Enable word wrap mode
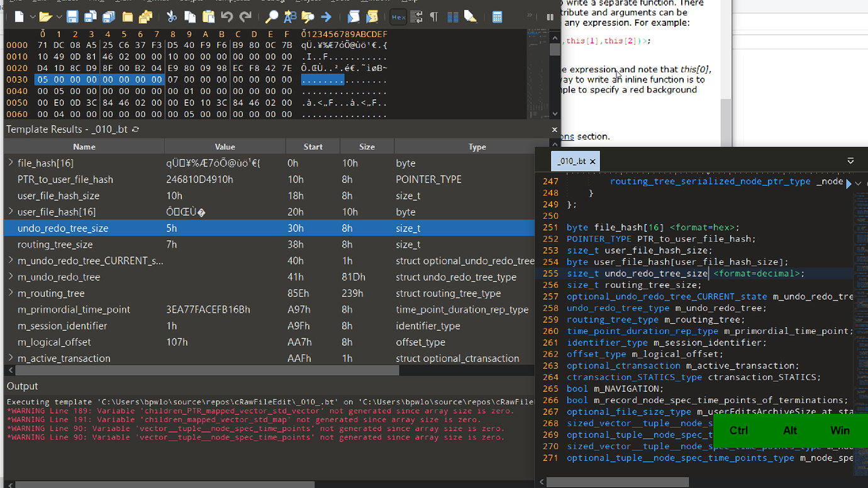868x488 pixels. click(415, 17)
